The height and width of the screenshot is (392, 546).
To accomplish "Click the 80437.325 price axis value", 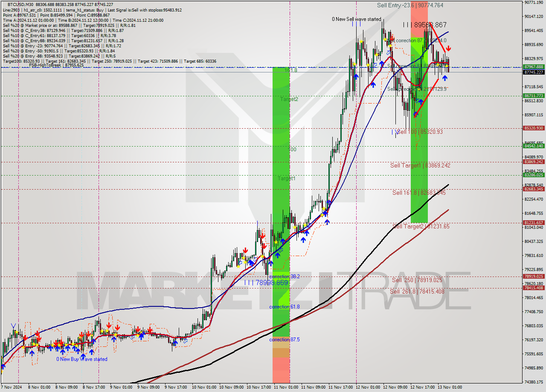I will coord(534,241).
